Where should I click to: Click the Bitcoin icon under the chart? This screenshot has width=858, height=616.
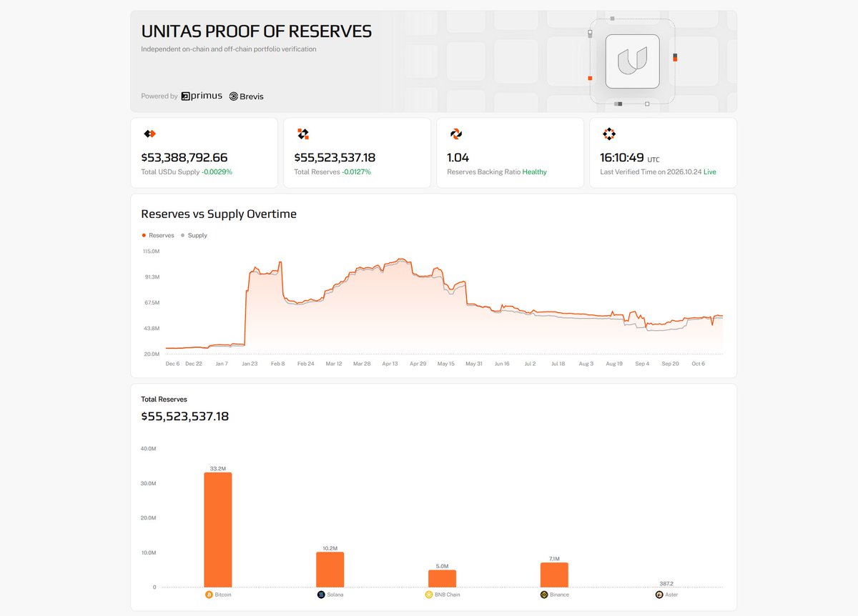click(x=209, y=595)
